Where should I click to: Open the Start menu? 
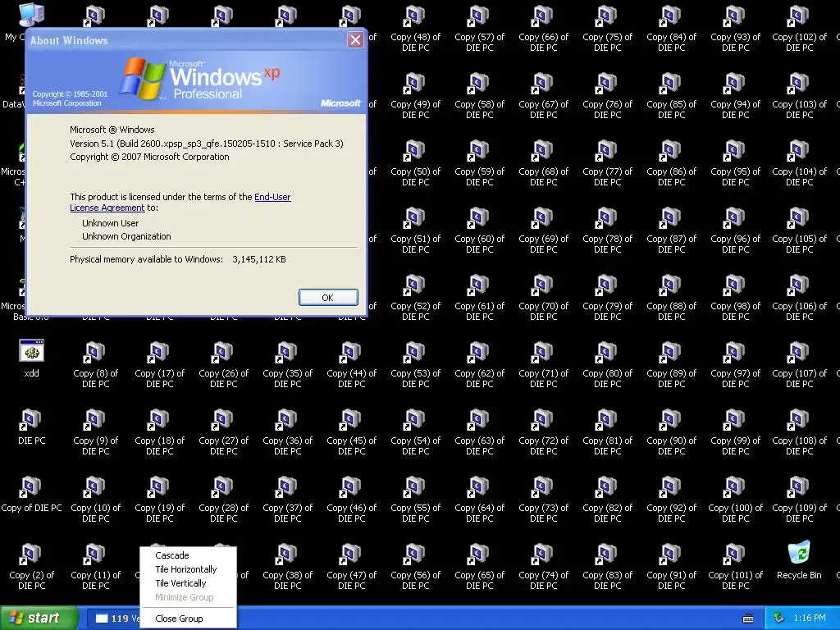click(39, 619)
